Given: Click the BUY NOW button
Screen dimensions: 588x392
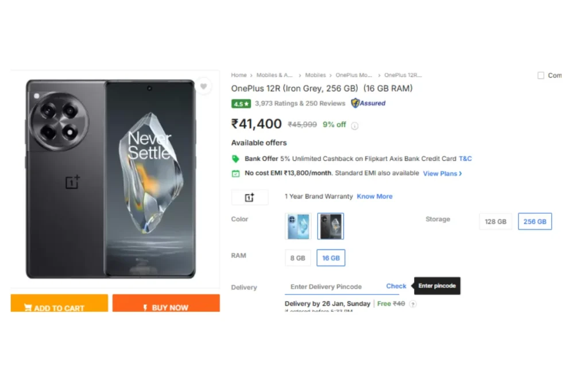Looking at the screenshot, I should point(166,303).
